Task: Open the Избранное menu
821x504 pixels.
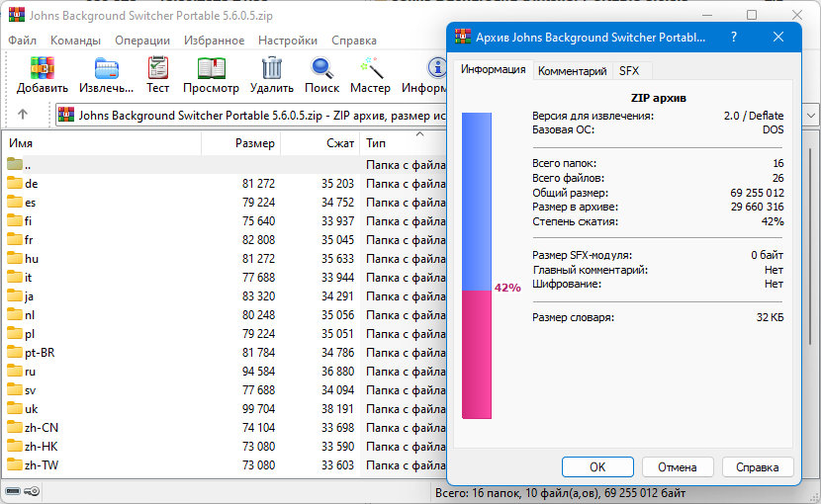Action: click(214, 41)
